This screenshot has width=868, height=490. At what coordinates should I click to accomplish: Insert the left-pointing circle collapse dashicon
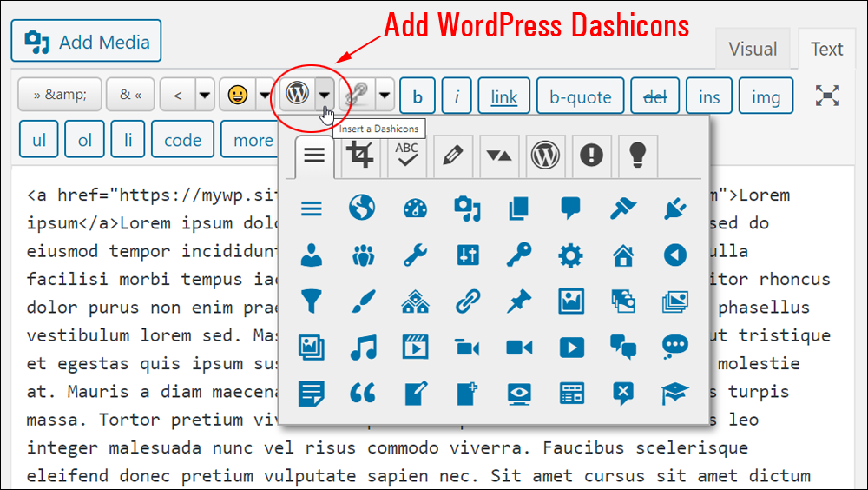click(x=674, y=255)
